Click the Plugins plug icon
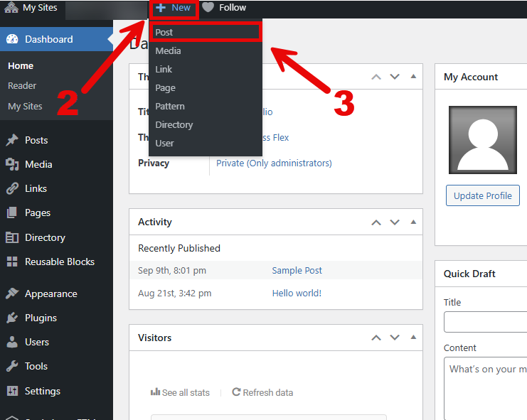527x420 pixels. click(x=12, y=318)
